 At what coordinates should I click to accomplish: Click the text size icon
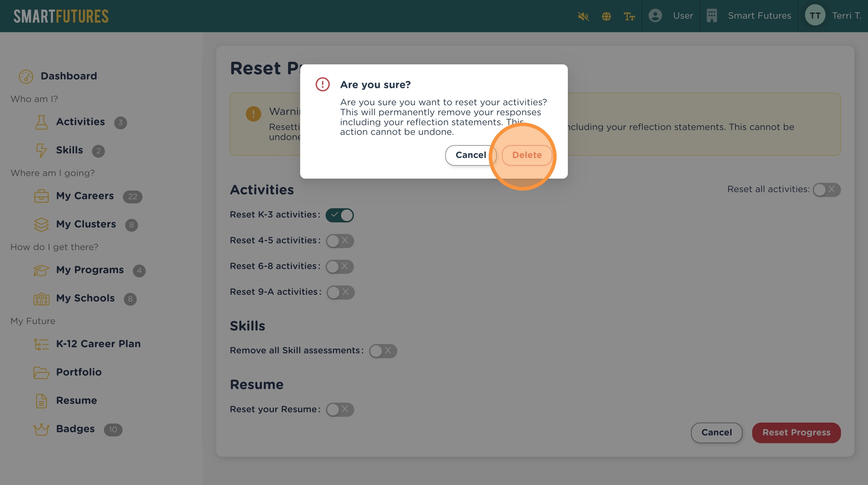coord(629,16)
